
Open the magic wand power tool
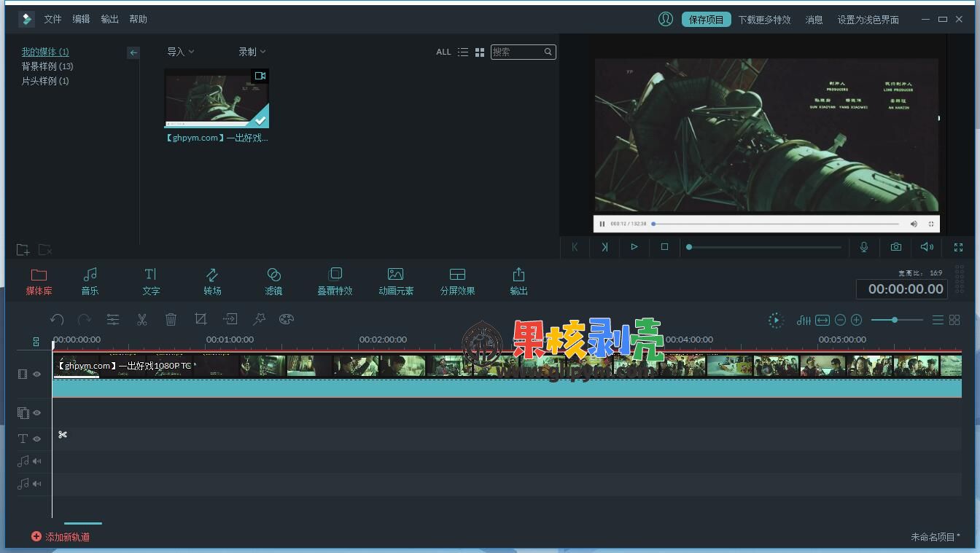point(259,319)
